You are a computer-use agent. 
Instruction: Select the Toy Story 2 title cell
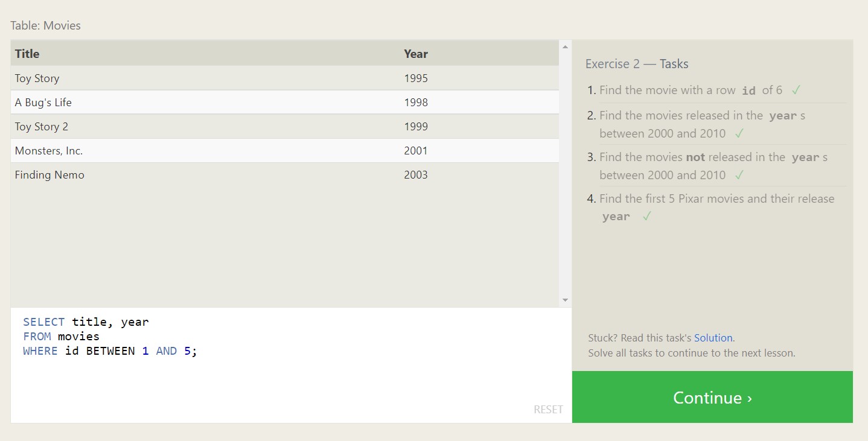pos(42,127)
